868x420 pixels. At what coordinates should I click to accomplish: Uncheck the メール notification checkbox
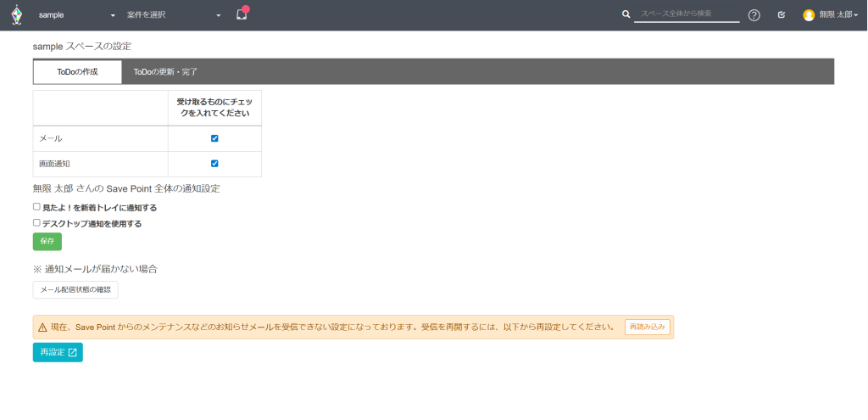214,138
